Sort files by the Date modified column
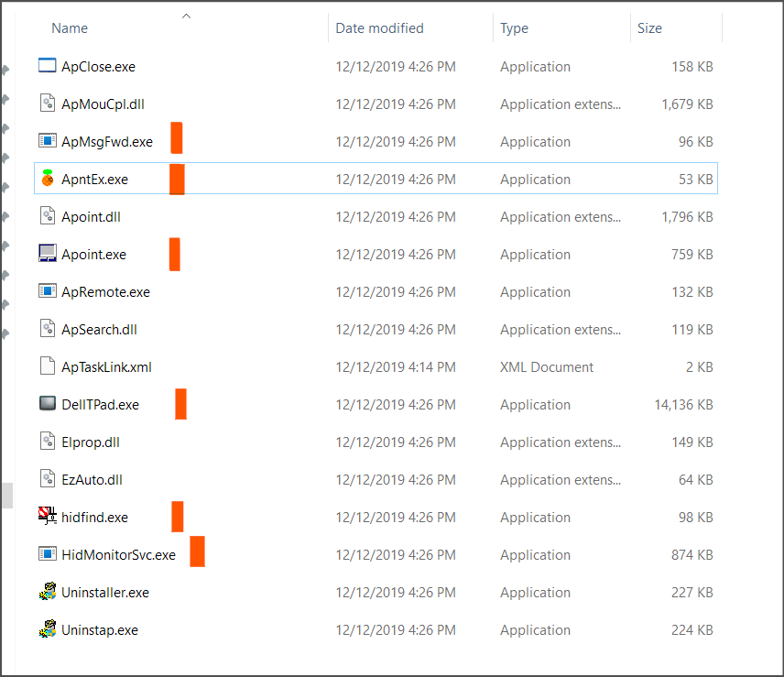This screenshot has height=677, width=784. 379,28
